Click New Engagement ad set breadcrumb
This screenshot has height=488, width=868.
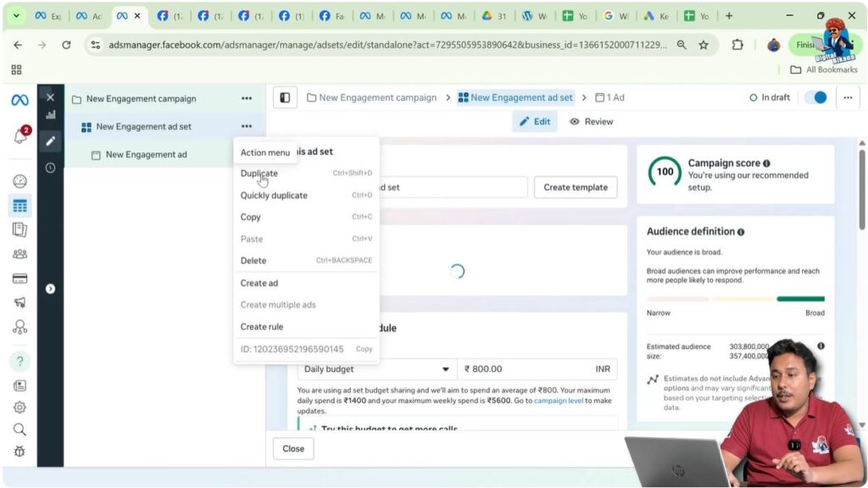(515, 98)
